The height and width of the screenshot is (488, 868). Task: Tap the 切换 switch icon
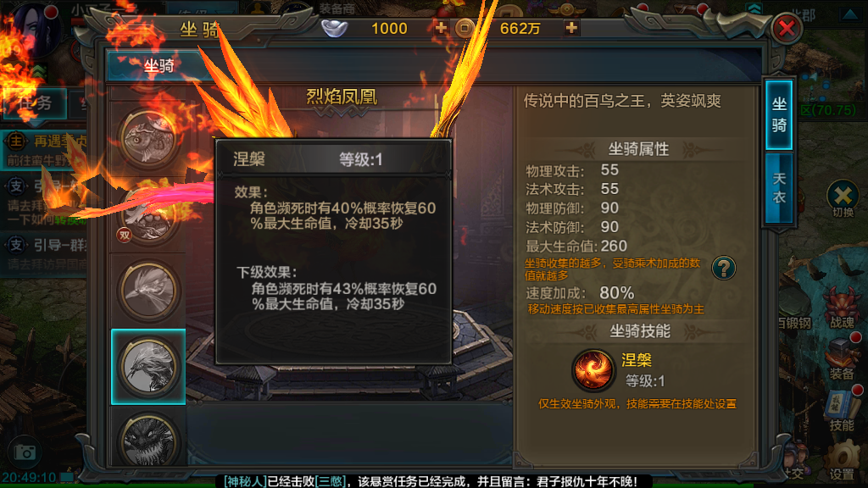point(843,199)
